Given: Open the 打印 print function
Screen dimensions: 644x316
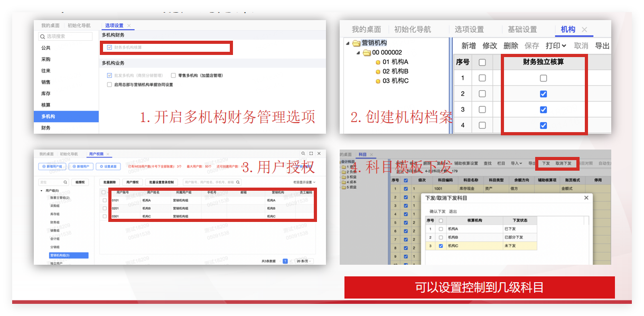Looking at the screenshot, I should [555, 46].
